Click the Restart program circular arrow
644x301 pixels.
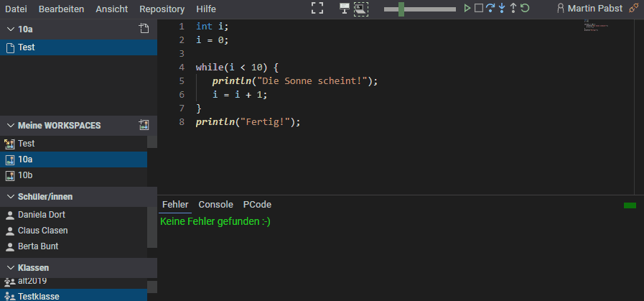[x=526, y=9]
